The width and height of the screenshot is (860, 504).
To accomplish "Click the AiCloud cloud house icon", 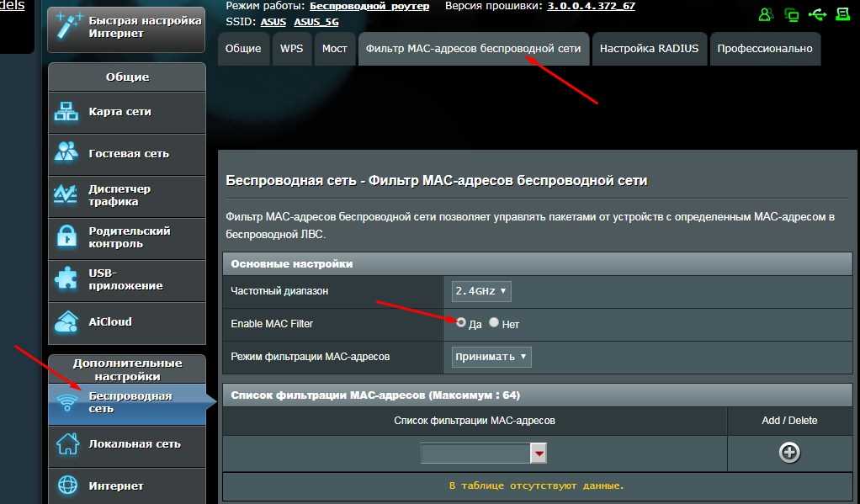I will coord(66,322).
